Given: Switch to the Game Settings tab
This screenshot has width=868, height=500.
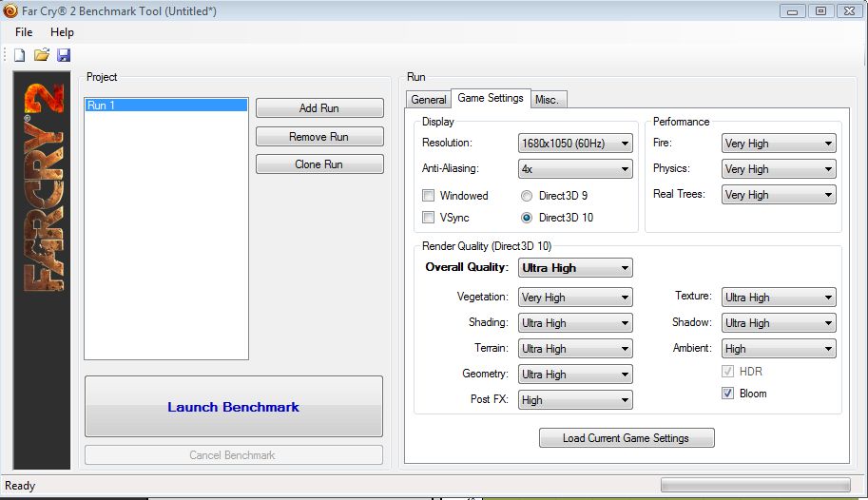Looking at the screenshot, I should (x=491, y=98).
